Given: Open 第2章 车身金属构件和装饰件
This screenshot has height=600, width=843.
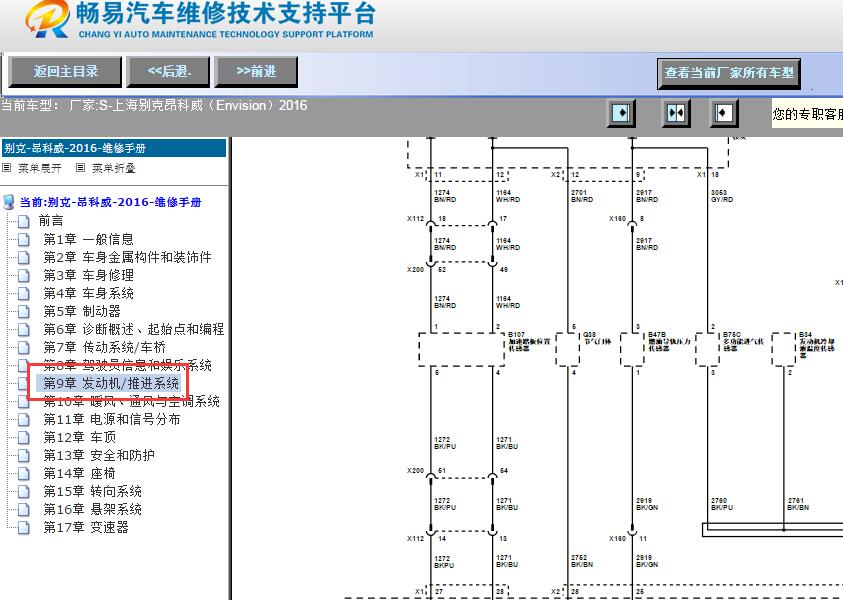Looking at the screenshot, I should 127,257.
